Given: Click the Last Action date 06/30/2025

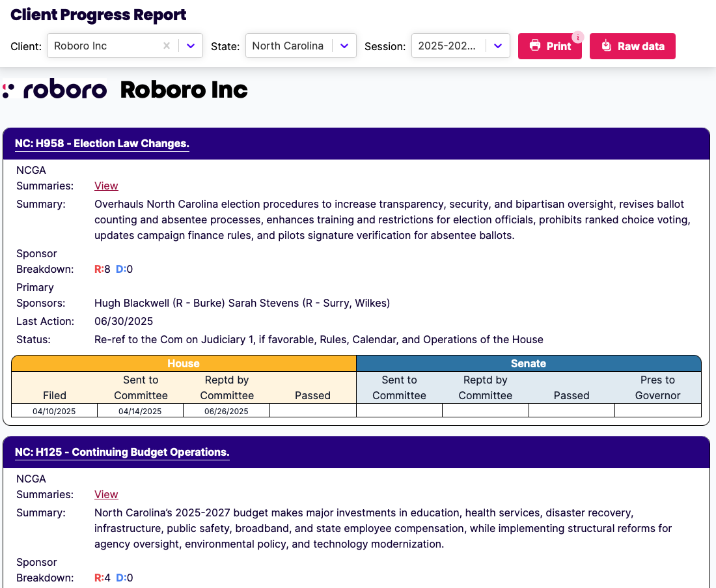Looking at the screenshot, I should 124,322.
